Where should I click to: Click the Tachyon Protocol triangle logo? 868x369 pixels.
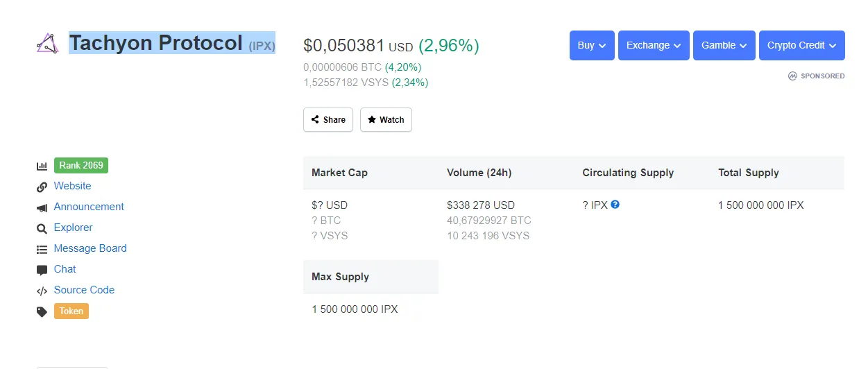(47, 44)
